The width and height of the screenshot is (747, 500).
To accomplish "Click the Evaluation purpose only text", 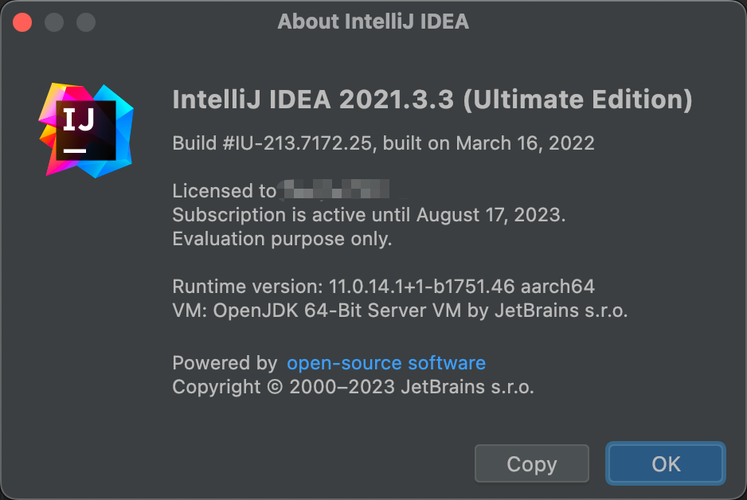I will (x=282, y=239).
